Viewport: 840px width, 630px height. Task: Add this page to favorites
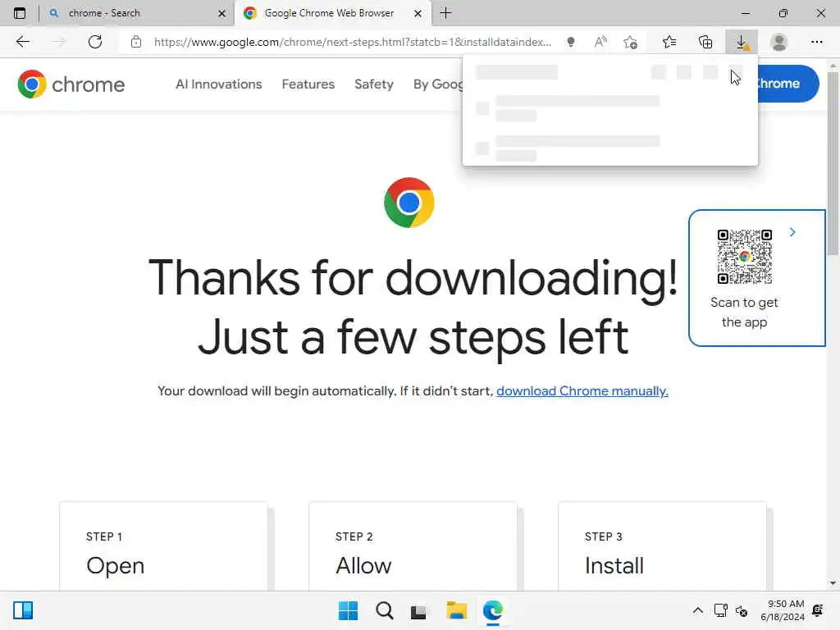(x=631, y=42)
